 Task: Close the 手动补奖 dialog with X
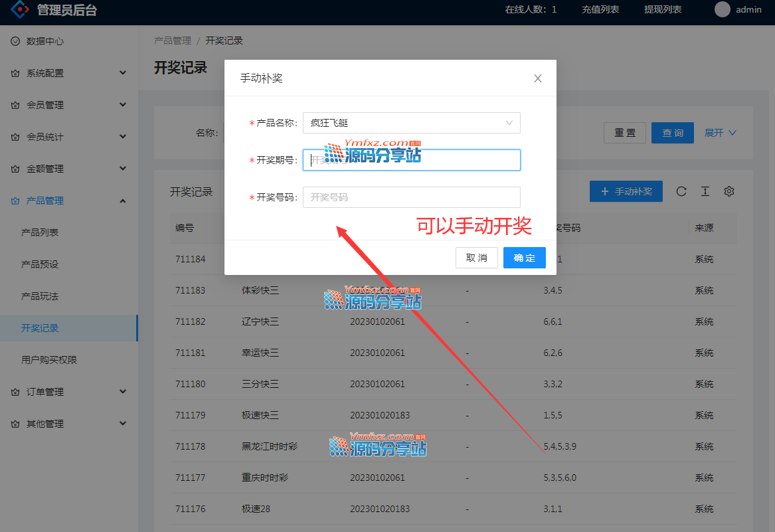pos(538,78)
